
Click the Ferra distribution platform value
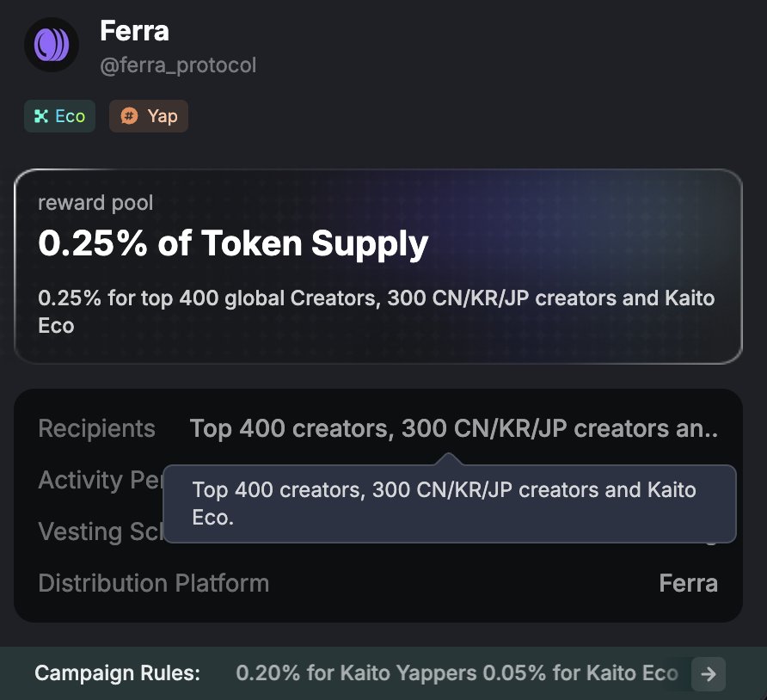(x=688, y=583)
